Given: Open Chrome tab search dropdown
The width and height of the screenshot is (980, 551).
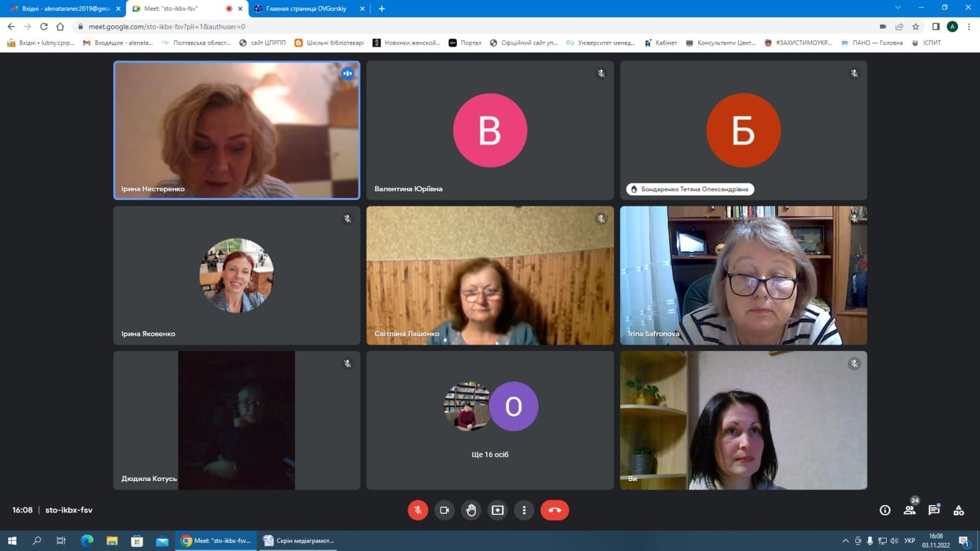Looking at the screenshot, I should tap(898, 8).
